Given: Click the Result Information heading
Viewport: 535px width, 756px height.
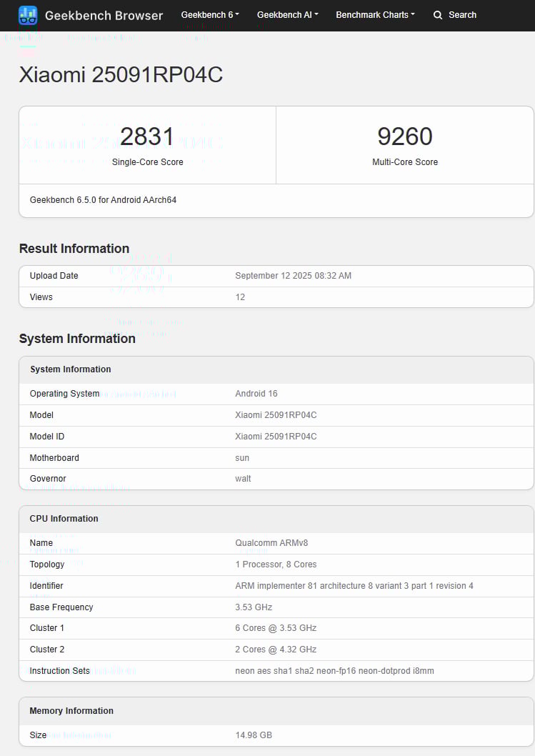Looking at the screenshot, I should coord(74,248).
